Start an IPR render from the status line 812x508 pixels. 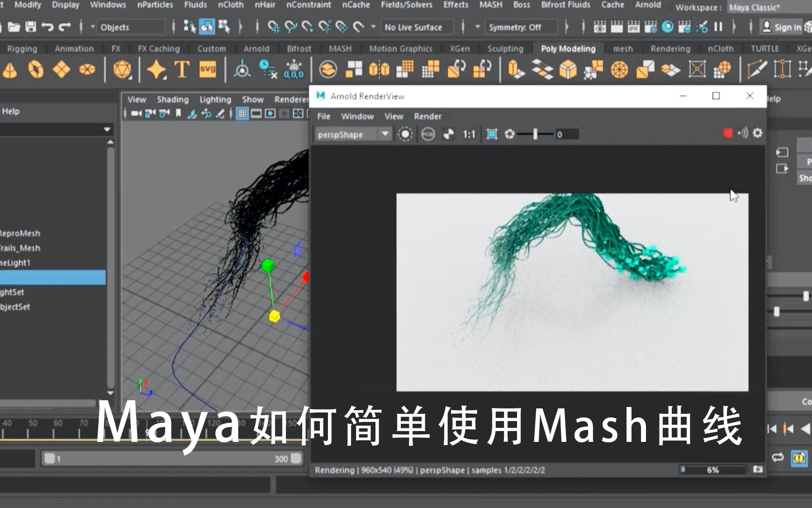pyautogui.click(x=633, y=27)
